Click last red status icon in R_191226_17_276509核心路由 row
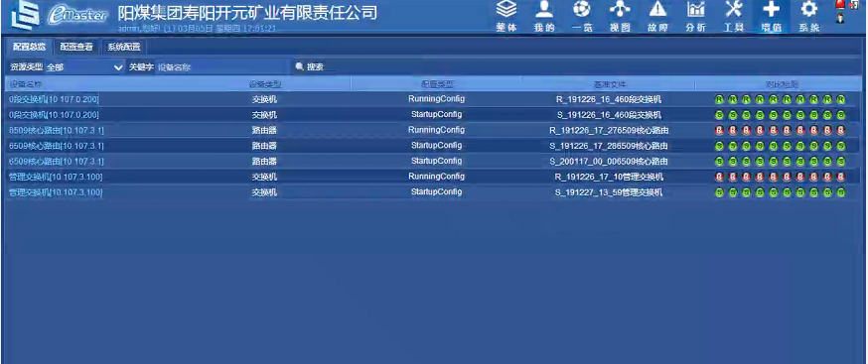 841,131
